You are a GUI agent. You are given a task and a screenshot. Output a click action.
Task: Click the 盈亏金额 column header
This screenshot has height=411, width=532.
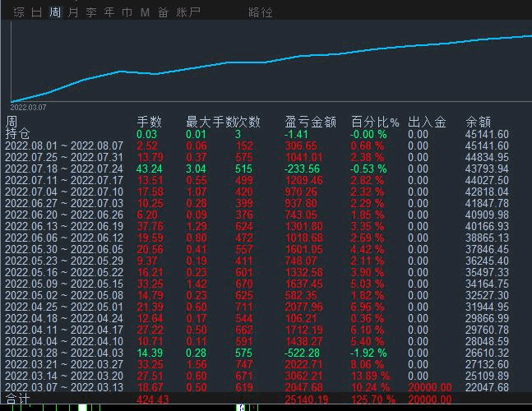tap(310, 122)
